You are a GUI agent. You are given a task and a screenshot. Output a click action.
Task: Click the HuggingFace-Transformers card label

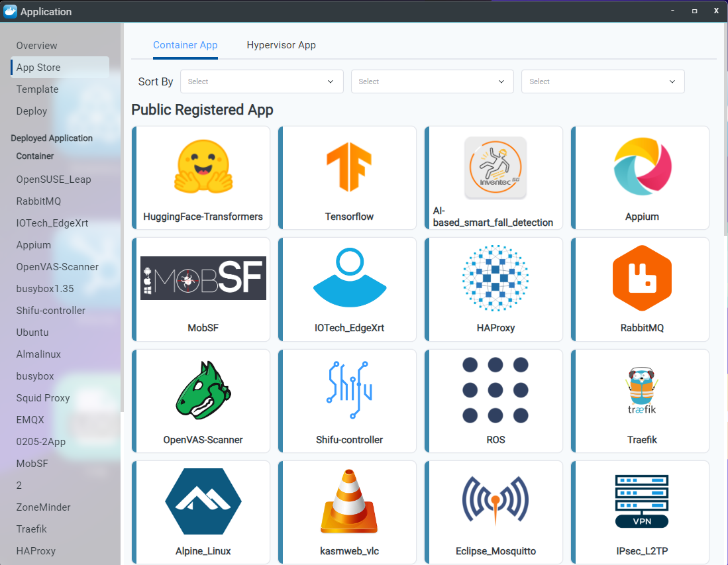point(203,217)
